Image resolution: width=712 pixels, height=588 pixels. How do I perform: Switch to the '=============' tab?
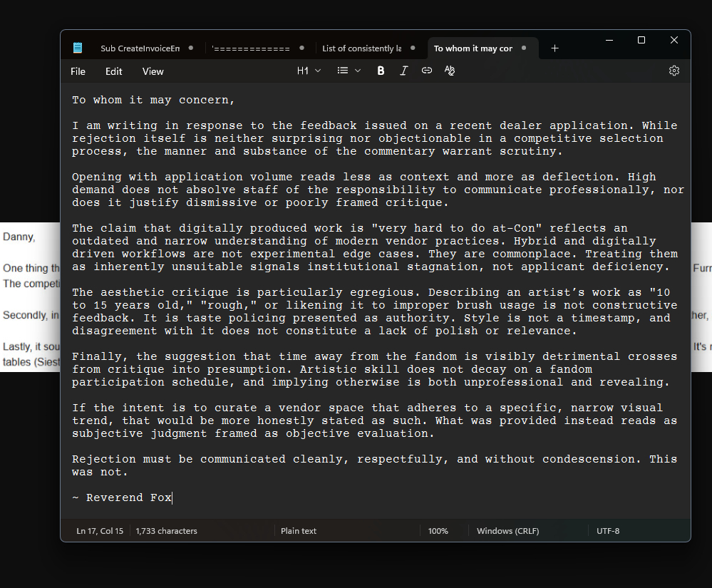click(x=251, y=48)
